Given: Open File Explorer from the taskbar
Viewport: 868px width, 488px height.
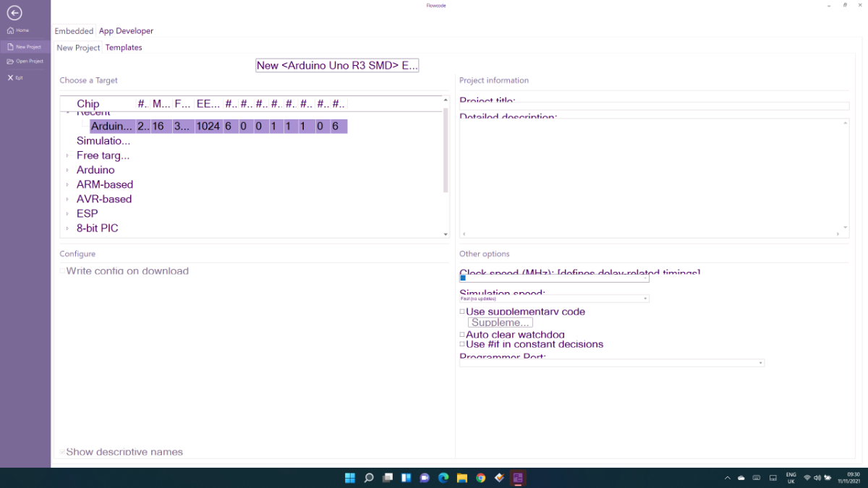Looking at the screenshot, I should [462, 478].
